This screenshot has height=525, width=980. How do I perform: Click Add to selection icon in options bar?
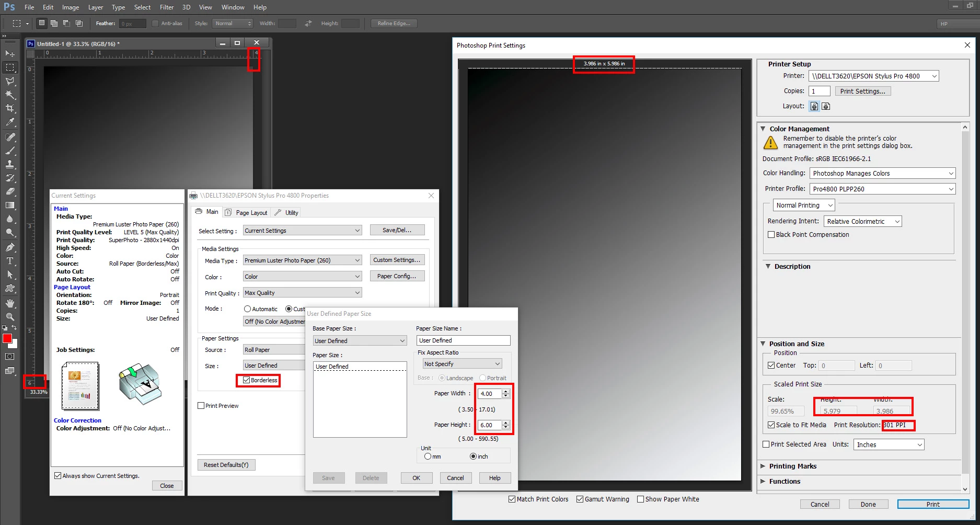[x=54, y=23]
